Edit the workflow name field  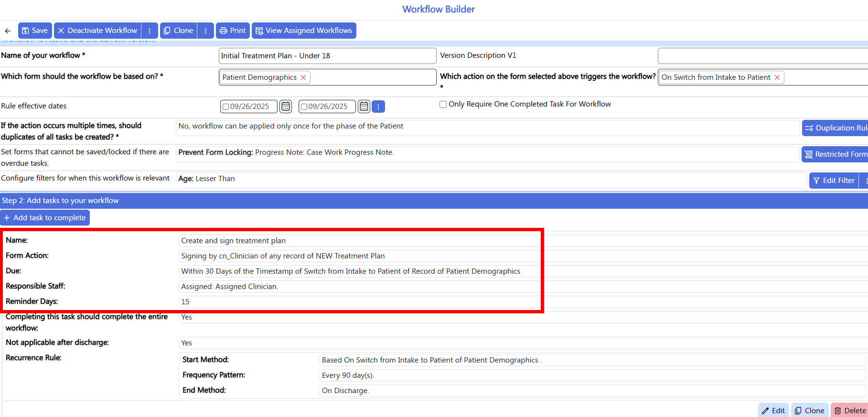327,56
